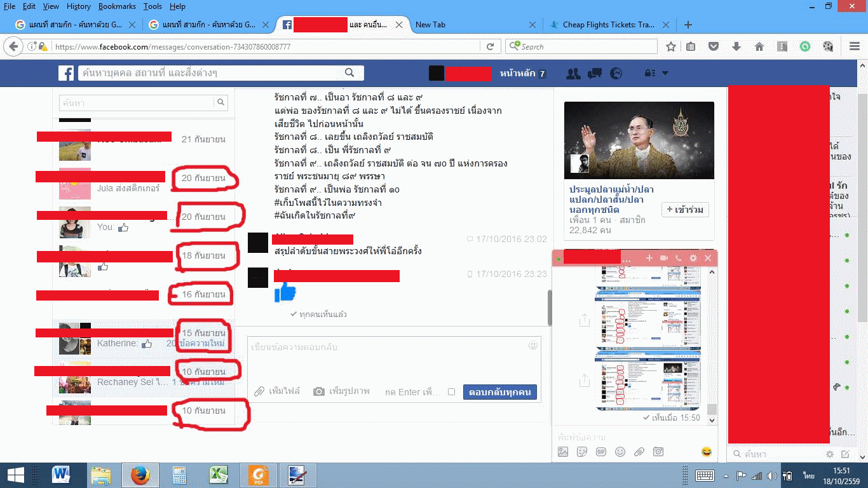Screen dimensions: 868x488
Task: Open chat popup gear options
Action: click(x=693, y=258)
